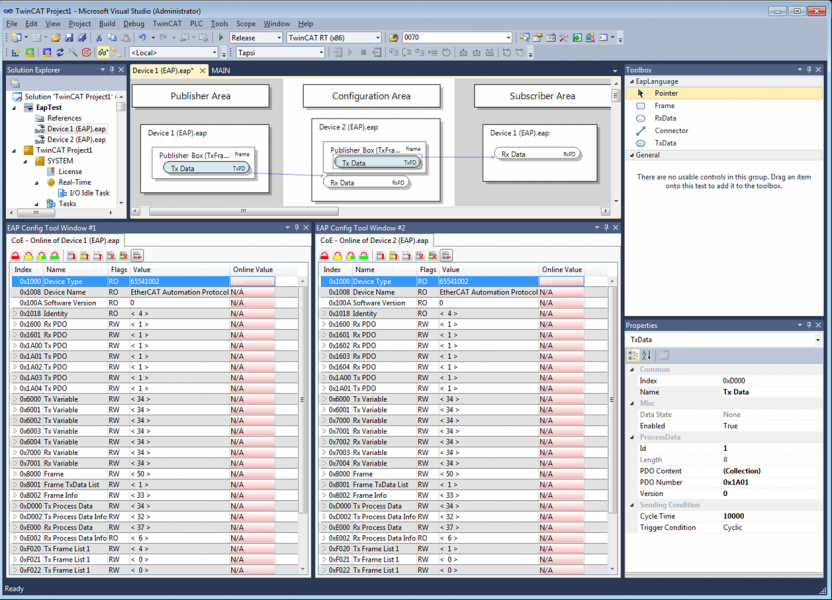Screen dimensions: 832x600
Task: Click the Flags column header in Window #1
Action: click(118, 269)
